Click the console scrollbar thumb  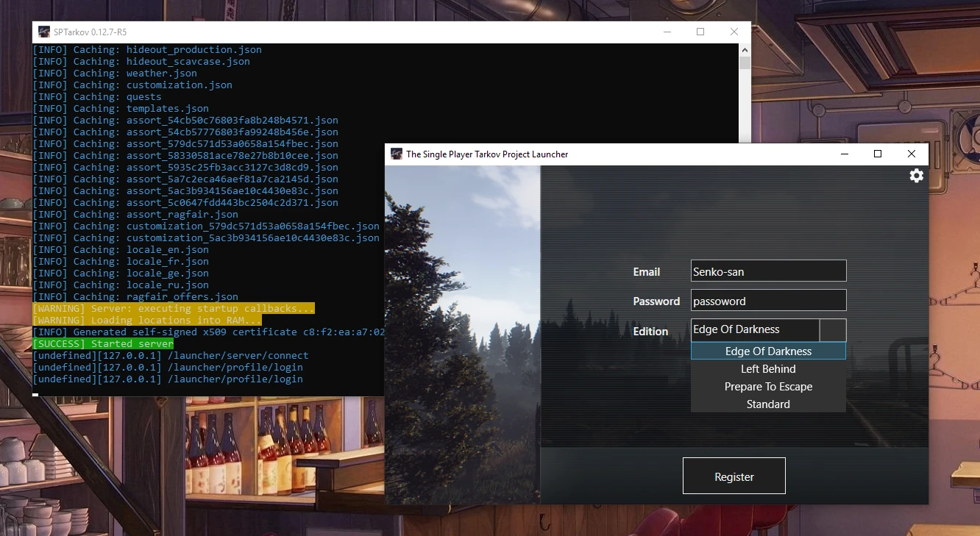point(745,62)
